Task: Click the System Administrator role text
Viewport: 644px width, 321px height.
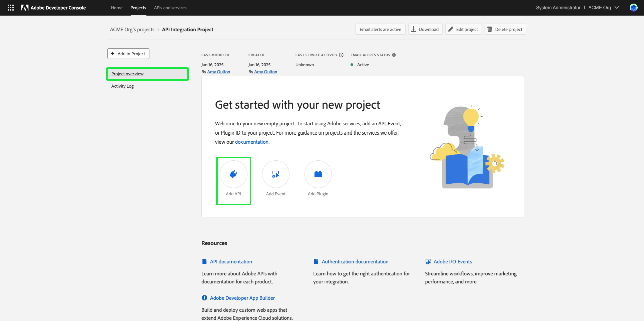Action: [558, 8]
